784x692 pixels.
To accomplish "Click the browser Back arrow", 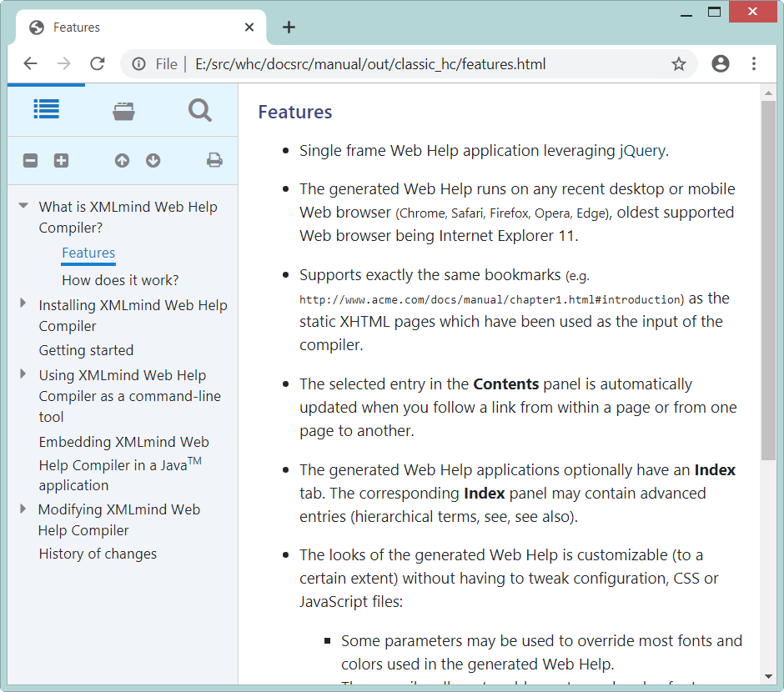I will click(31, 64).
